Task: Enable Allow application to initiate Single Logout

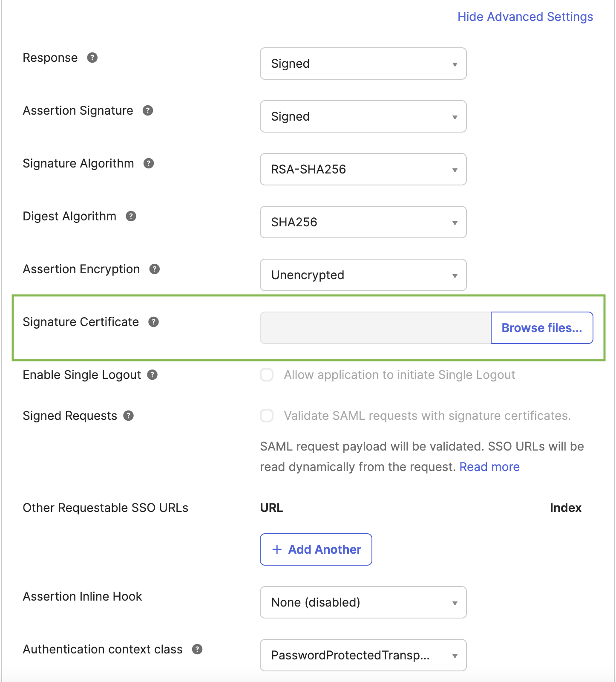Action: coord(267,375)
